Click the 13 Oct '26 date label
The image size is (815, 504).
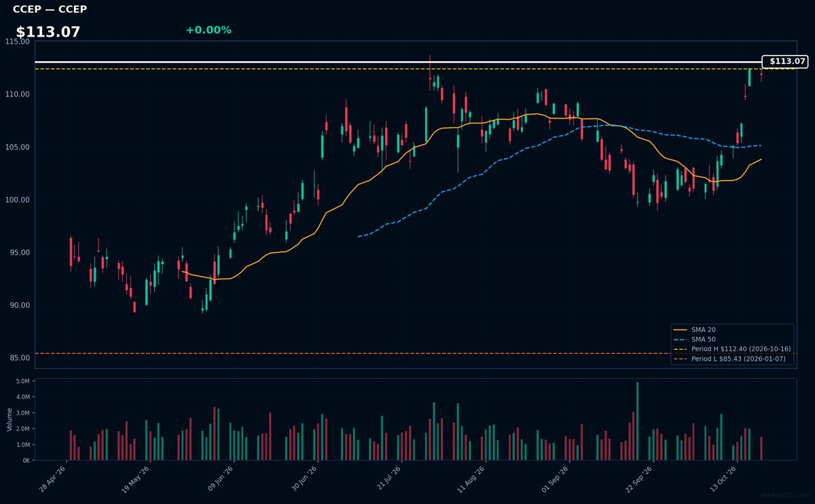click(723, 479)
